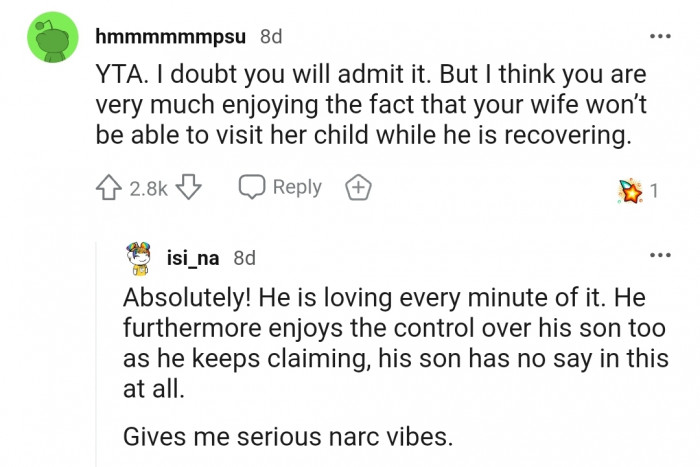This screenshot has width=700, height=467.
Task: Click the speech bubble icon beside Reply
Action: pyautogui.click(x=251, y=187)
